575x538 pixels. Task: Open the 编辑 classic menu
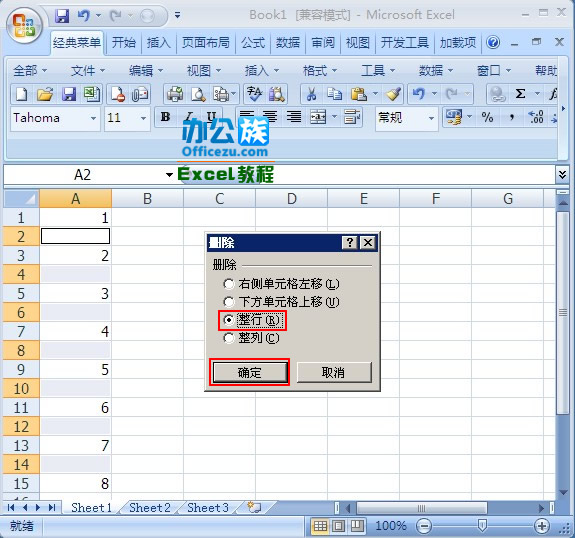(146, 70)
